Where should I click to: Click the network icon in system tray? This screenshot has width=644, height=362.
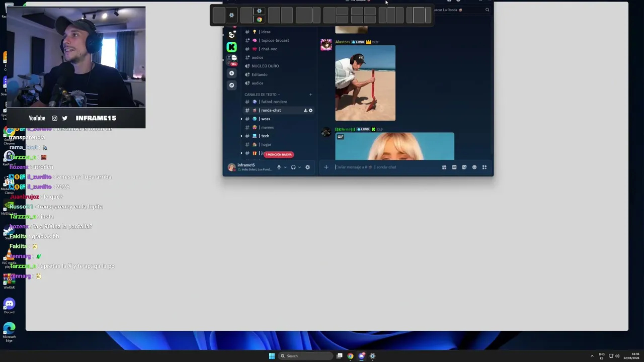point(611,356)
